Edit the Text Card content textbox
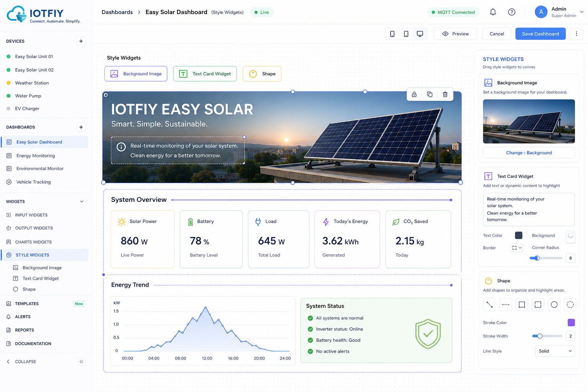The image size is (588, 392). (x=529, y=209)
